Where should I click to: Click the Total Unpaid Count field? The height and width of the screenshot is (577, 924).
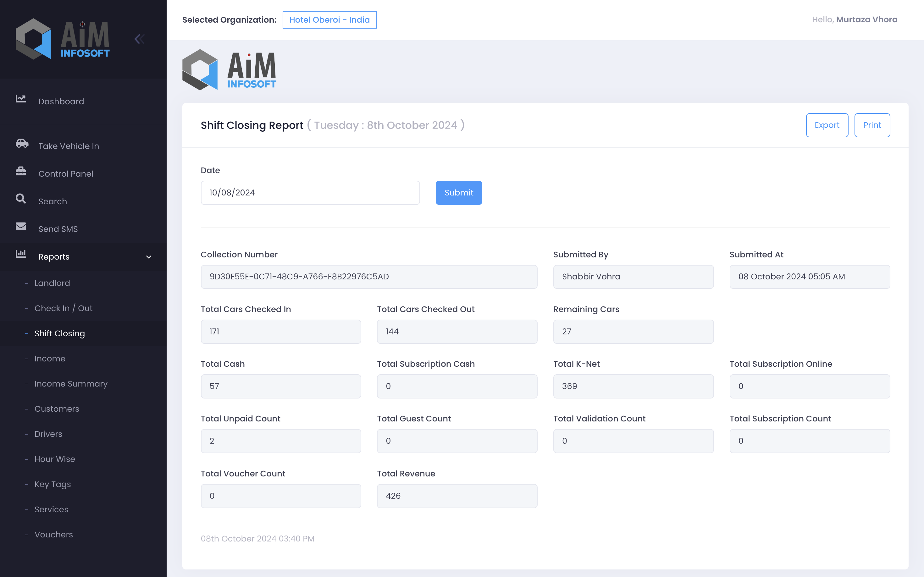click(x=281, y=441)
